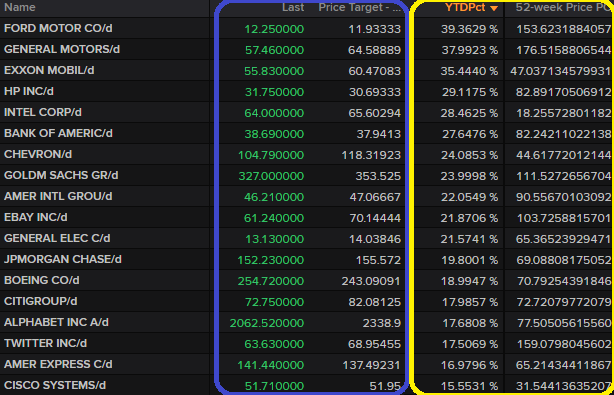Image resolution: width=614 pixels, height=395 pixels.
Task: Click Intel 52-week value 18.25572801182
Action: point(564,113)
